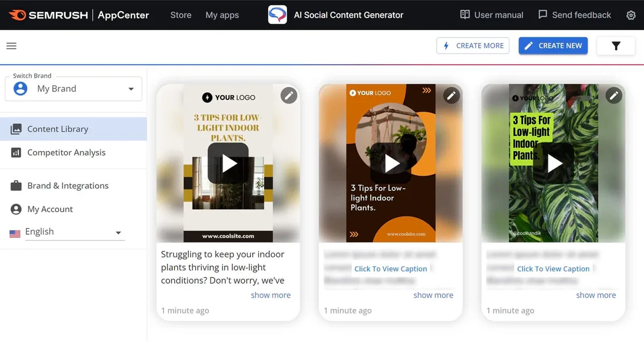The image size is (644, 341).
Task: Click the Competitor Analysis chart icon
Action: pos(16,153)
